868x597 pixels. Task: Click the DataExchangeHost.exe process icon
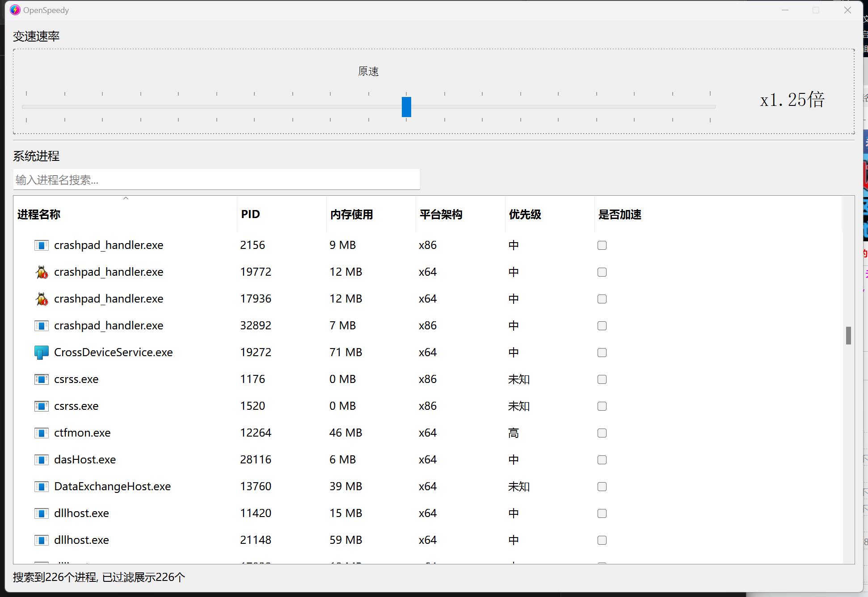(x=41, y=487)
